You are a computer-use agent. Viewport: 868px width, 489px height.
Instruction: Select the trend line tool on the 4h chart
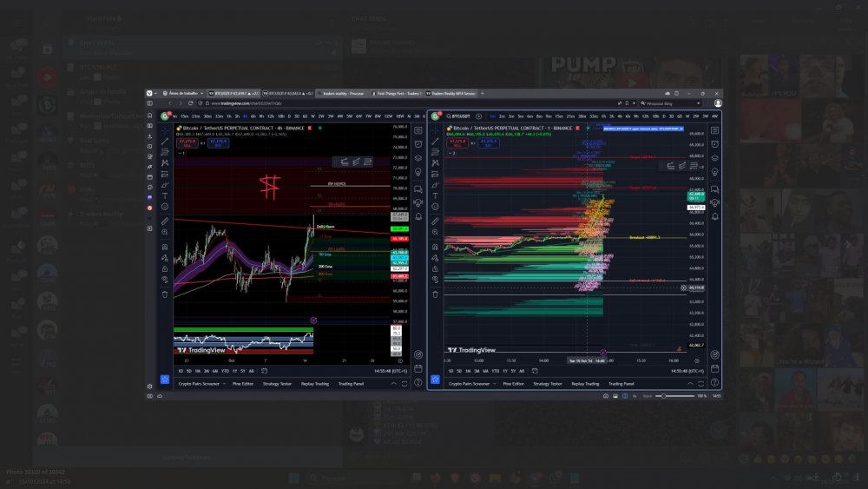pyautogui.click(x=165, y=142)
